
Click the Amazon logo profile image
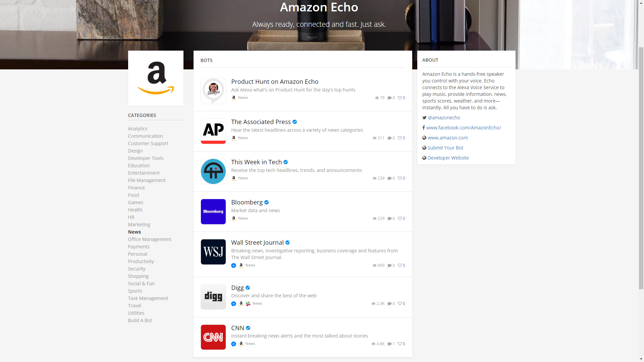click(x=156, y=78)
